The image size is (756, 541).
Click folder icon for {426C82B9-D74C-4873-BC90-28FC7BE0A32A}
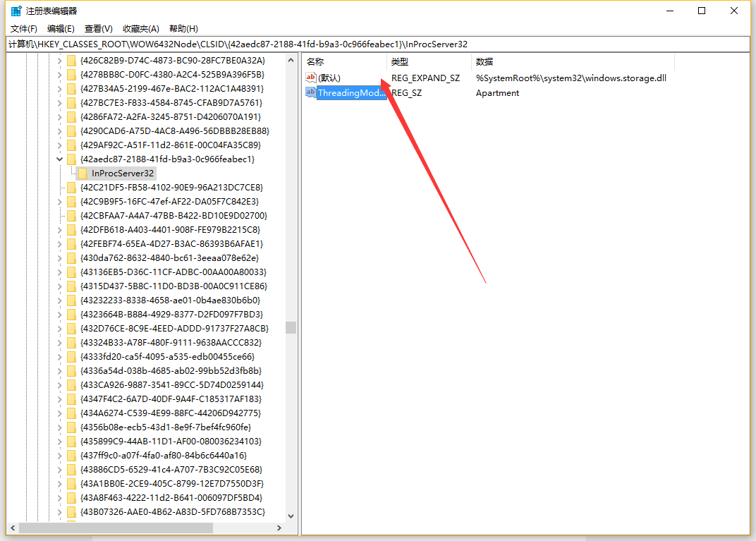[x=71, y=61]
